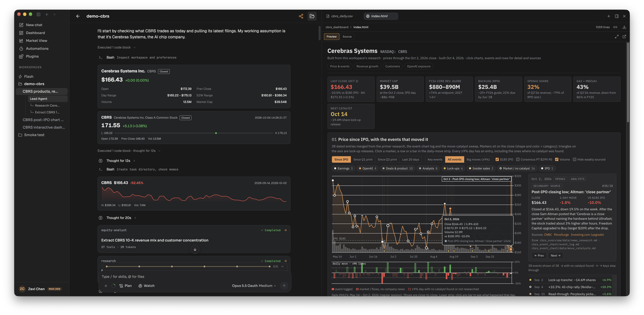The height and width of the screenshot is (315, 644).
Task: Expand 'Executed 1 code block' at top
Action: point(116,48)
